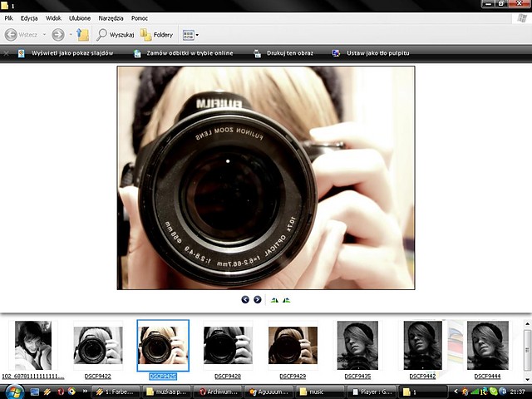
Task: Open the Plik menu
Action: [9, 18]
